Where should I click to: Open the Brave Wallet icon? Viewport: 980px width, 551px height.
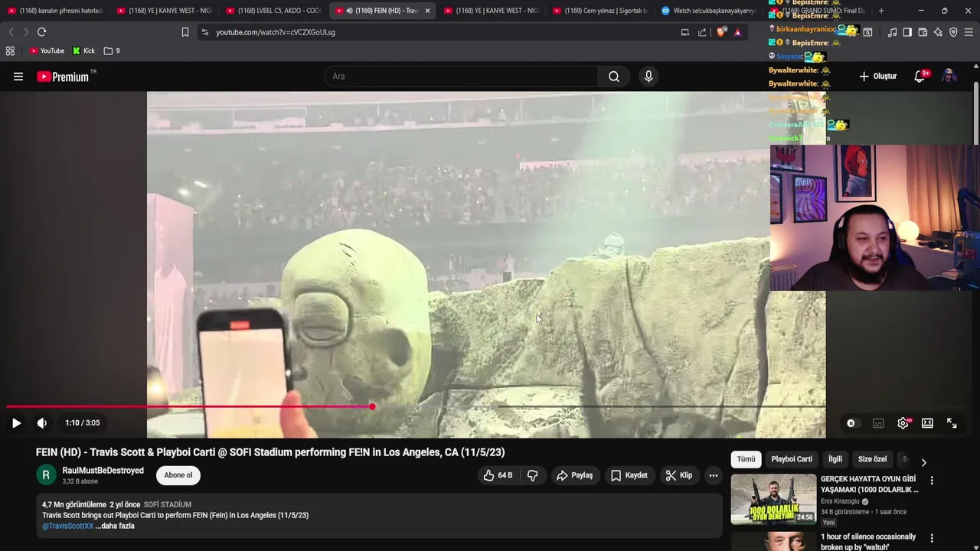(923, 32)
